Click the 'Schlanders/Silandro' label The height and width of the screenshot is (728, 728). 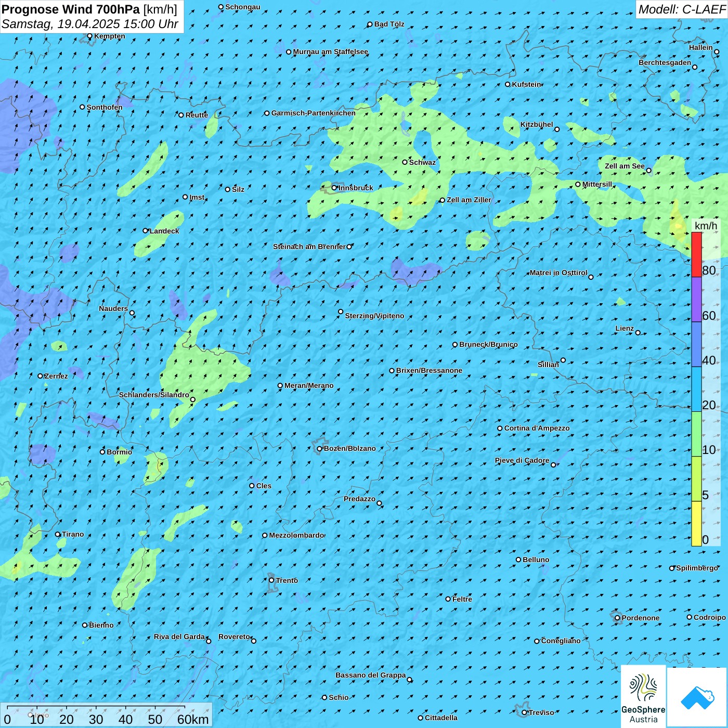pos(154,395)
